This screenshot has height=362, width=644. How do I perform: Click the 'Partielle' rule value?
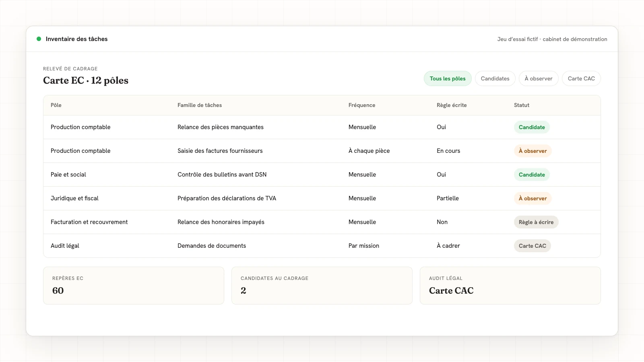click(448, 198)
